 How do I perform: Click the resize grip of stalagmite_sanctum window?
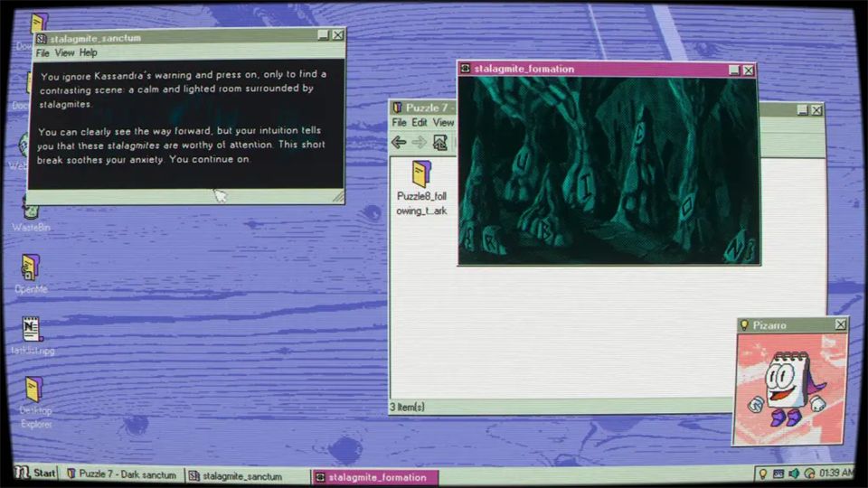click(x=337, y=196)
